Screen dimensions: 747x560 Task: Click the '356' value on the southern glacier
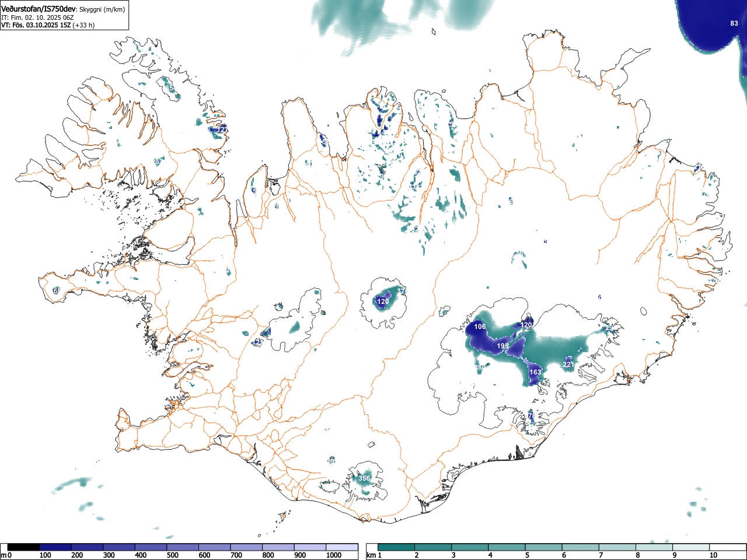364,478
